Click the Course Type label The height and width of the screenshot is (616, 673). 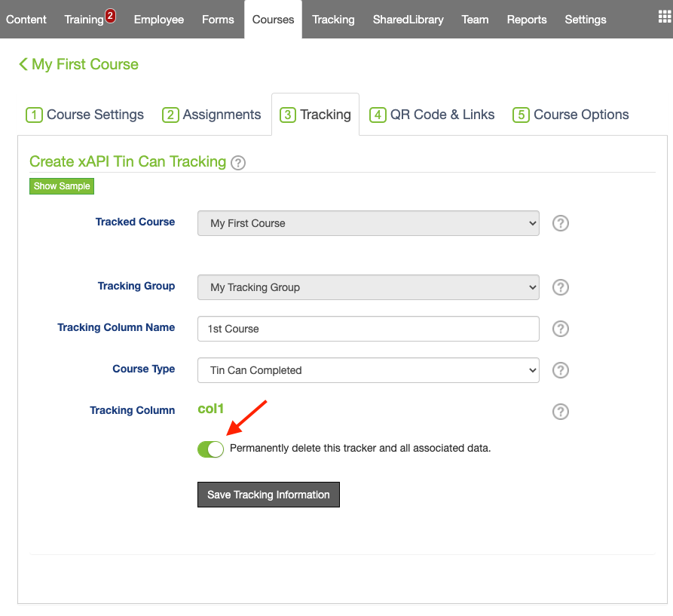tap(144, 369)
